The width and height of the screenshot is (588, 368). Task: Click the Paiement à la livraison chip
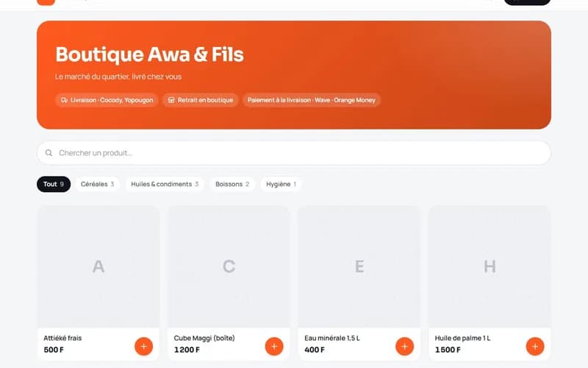311,100
